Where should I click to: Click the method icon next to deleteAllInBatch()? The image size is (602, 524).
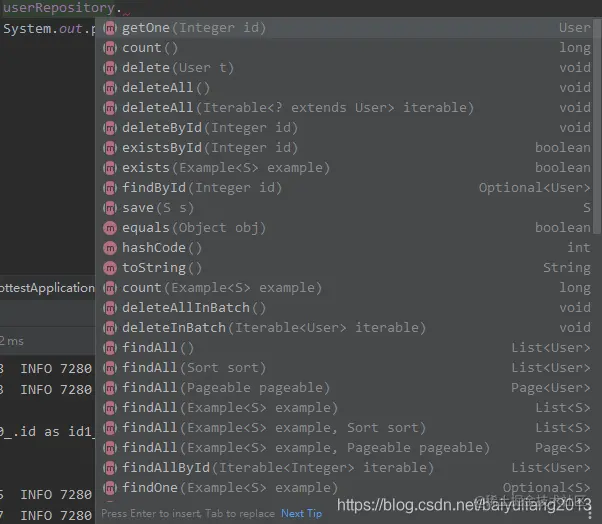[110, 307]
